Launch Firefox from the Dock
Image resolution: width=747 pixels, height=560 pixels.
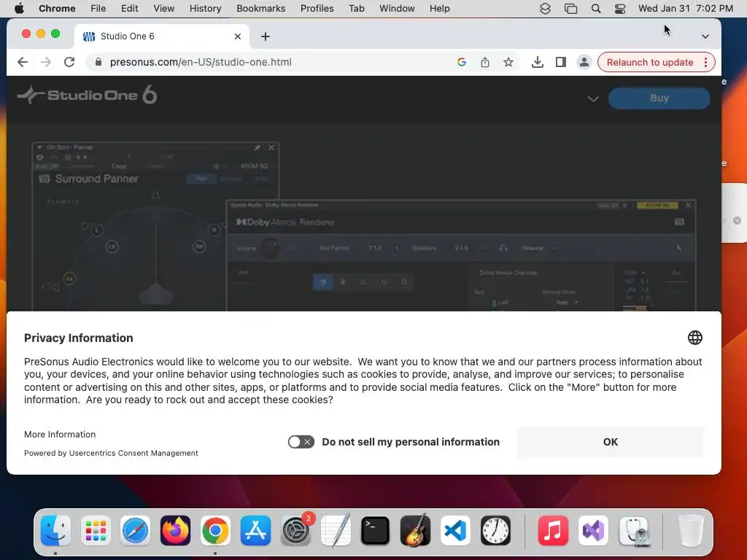coord(175,531)
